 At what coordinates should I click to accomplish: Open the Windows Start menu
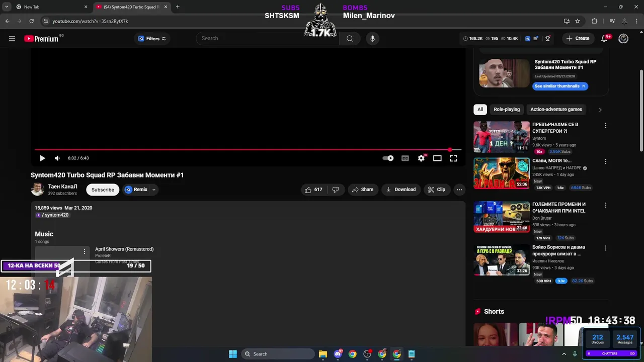233,354
